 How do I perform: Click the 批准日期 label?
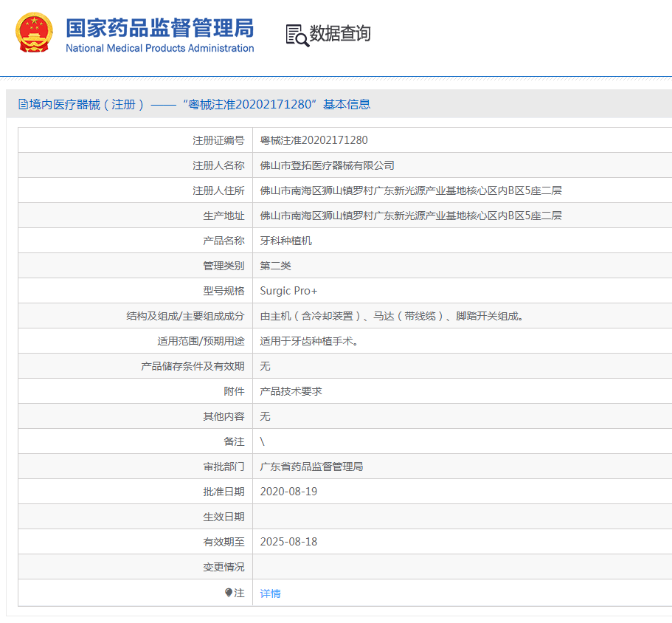point(224,492)
